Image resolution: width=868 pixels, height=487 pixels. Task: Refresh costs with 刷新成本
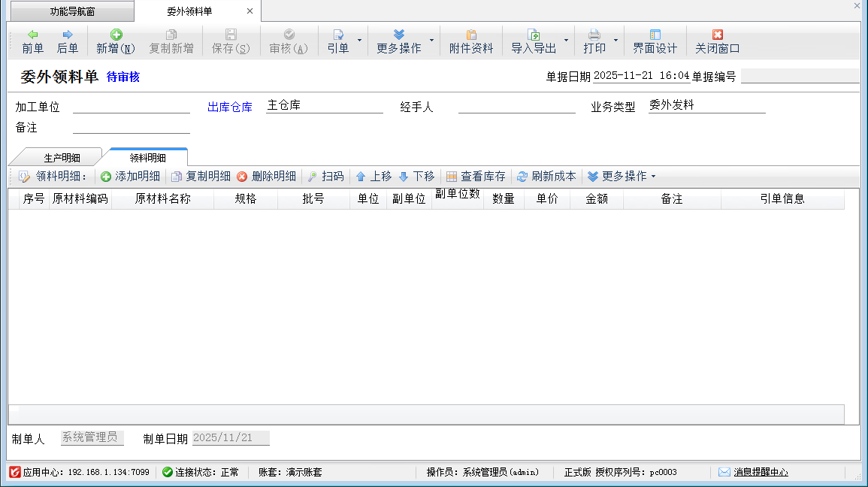(x=546, y=177)
